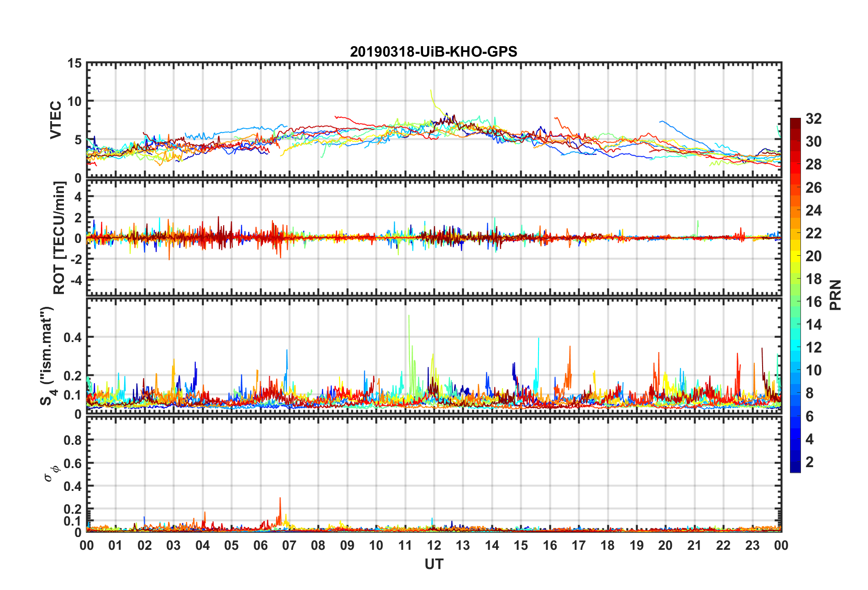
Task: Click x-axis tick label 18
Action: click(607, 546)
